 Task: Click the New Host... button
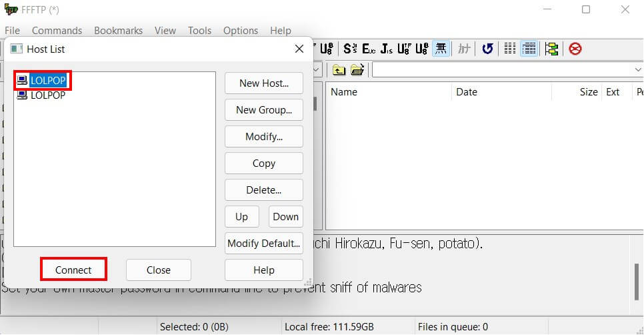click(x=264, y=83)
